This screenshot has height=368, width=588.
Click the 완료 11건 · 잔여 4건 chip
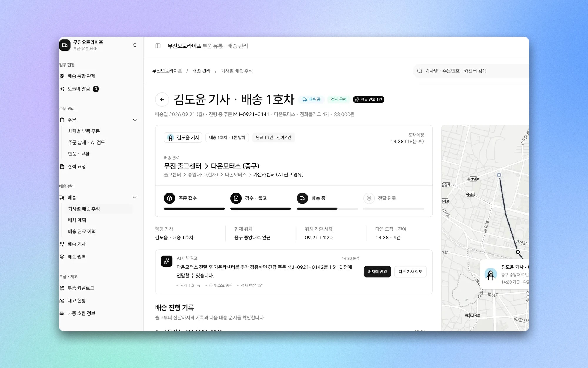pyautogui.click(x=273, y=137)
